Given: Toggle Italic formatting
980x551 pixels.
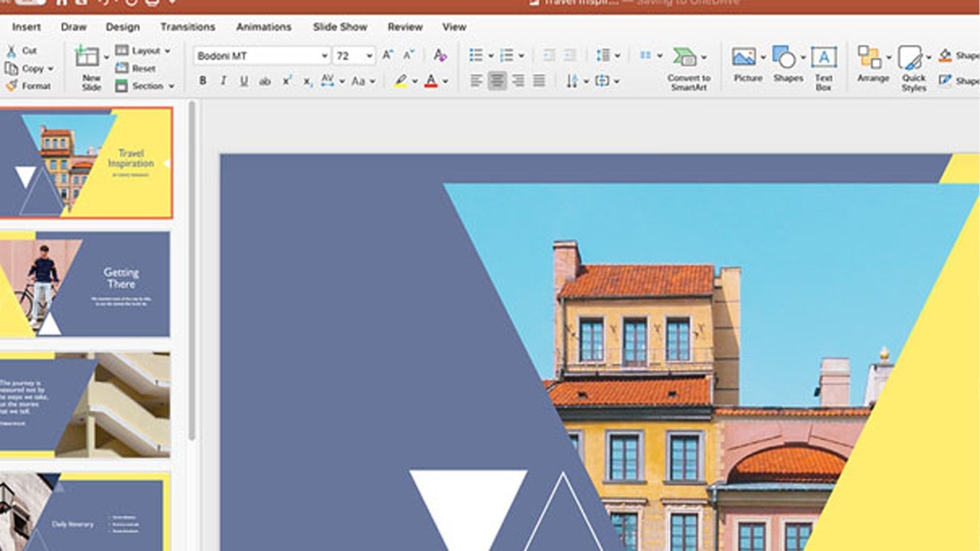Looking at the screenshot, I should point(224,80).
